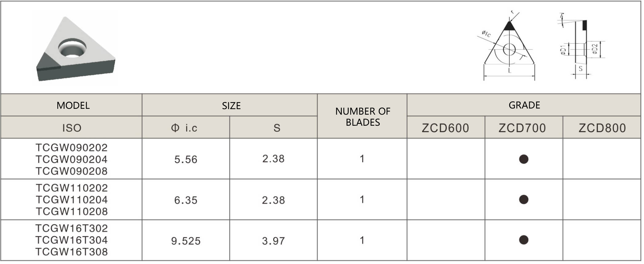Select the SIZE header cell
The height and width of the screenshot is (264, 644).
click(x=231, y=106)
